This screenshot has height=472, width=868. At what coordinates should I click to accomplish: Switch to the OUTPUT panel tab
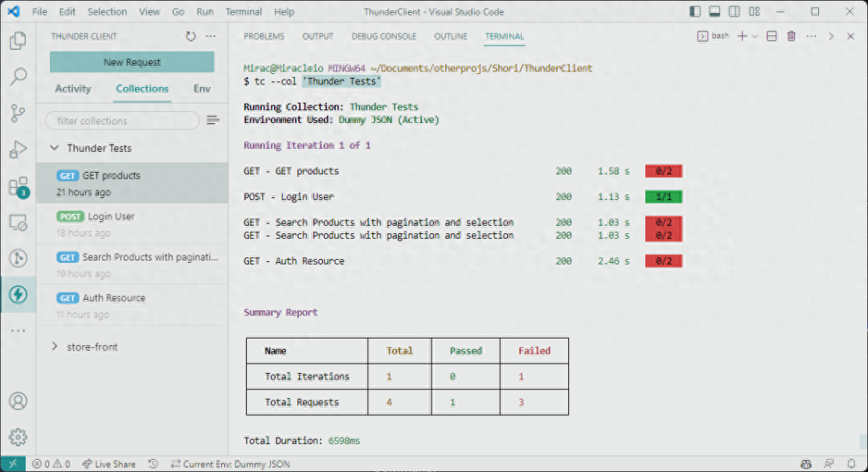(317, 36)
